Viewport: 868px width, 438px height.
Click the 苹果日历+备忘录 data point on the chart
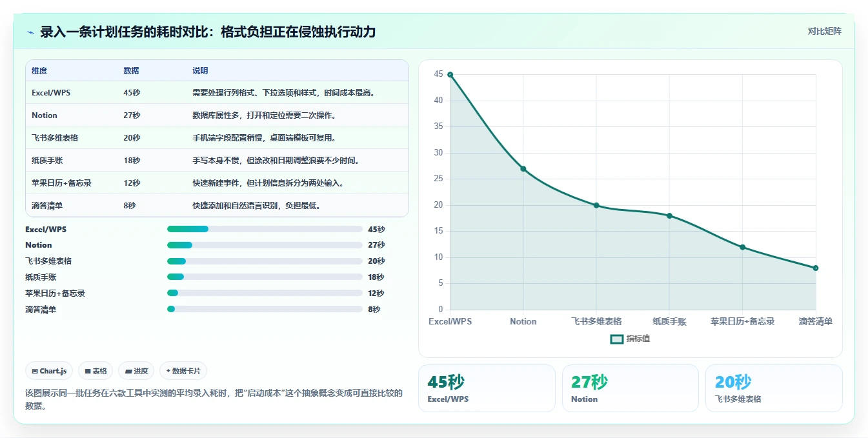[x=743, y=247]
